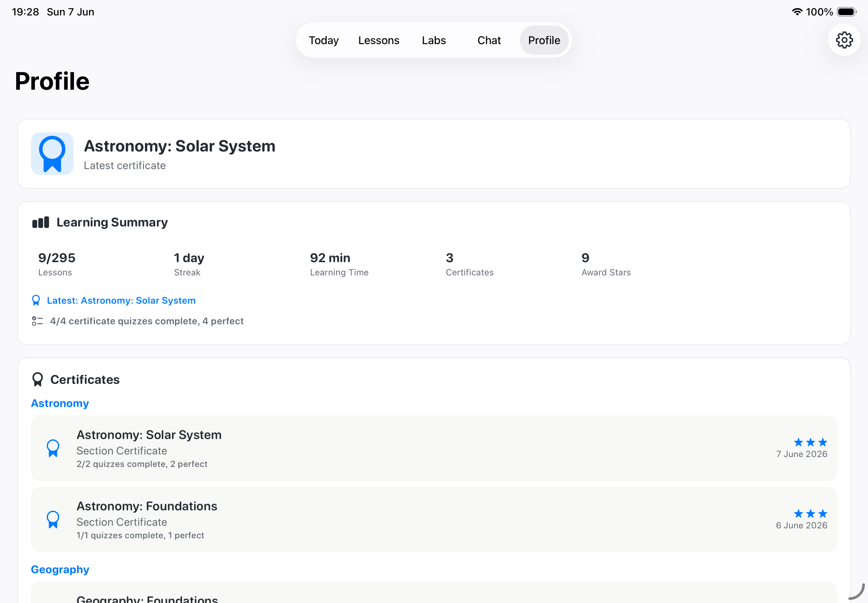The image size is (868, 603).
Task: Click the Profile page heading
Action: click(52, 81)
